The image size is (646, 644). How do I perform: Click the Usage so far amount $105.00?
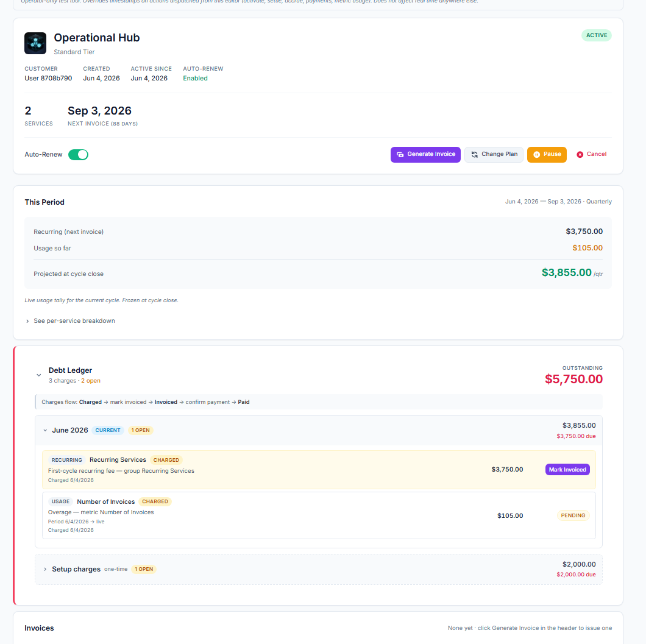[587, 248]
